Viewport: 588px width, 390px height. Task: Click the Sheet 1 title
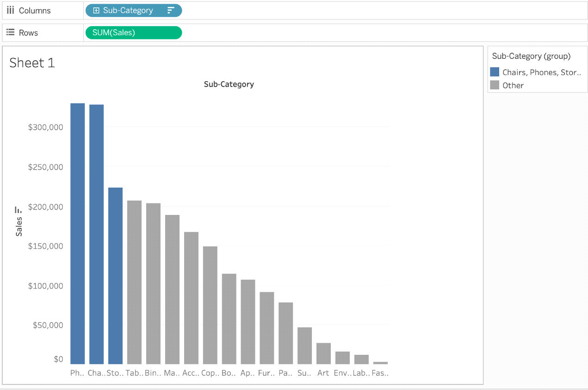(32, 63)
